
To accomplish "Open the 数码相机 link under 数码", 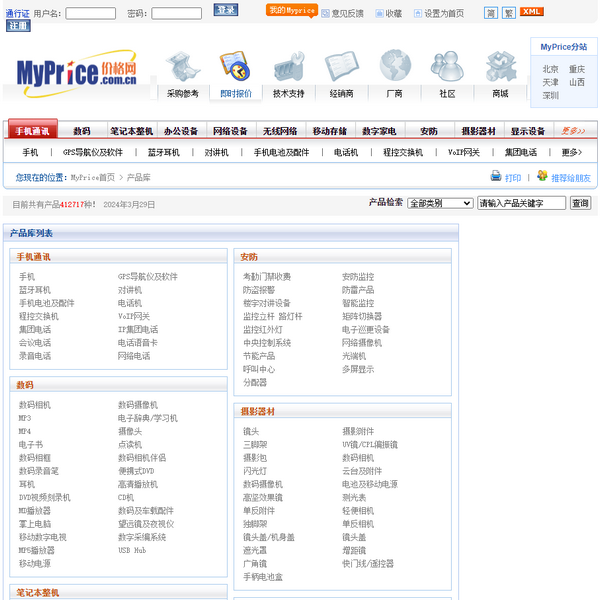I will [35, 405].
